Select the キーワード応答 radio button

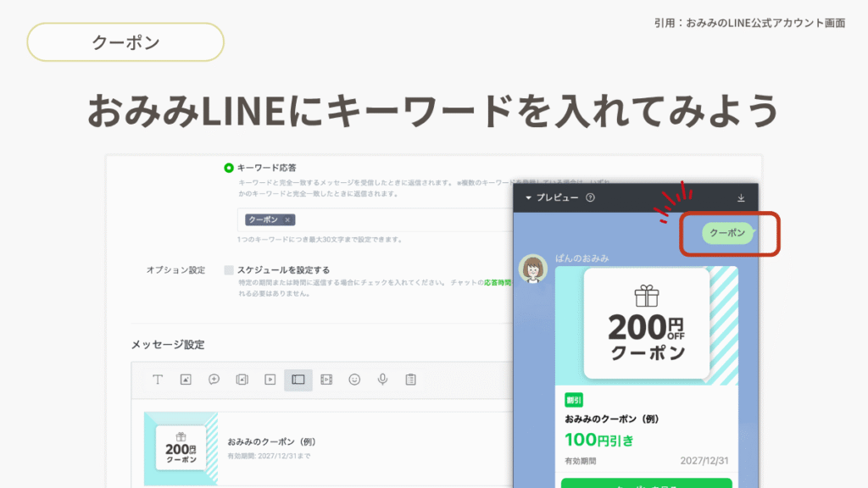point(229,168)
